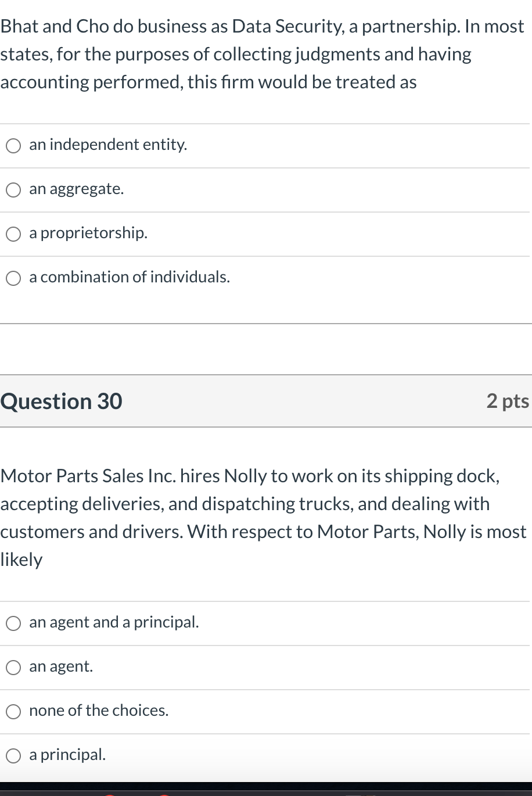Click the 'an independent entity.' answer label text
Screen dimensions: 532x796
coord(108,145)
